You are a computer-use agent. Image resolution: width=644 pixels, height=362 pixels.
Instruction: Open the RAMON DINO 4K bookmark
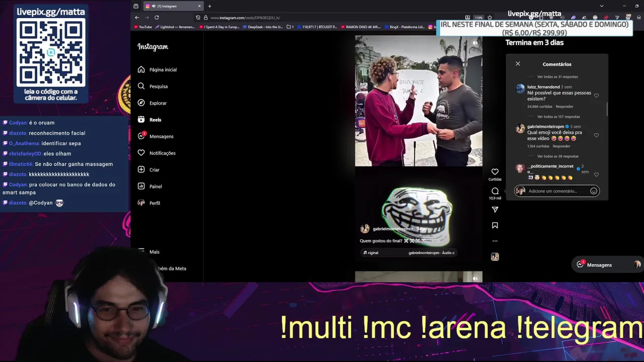(361, 27)
